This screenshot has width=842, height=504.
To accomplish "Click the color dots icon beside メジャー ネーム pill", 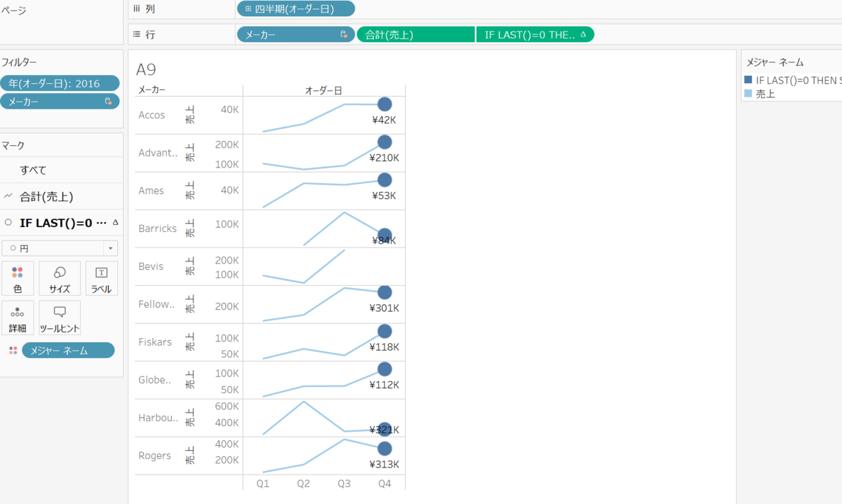I will pos(13,350).
